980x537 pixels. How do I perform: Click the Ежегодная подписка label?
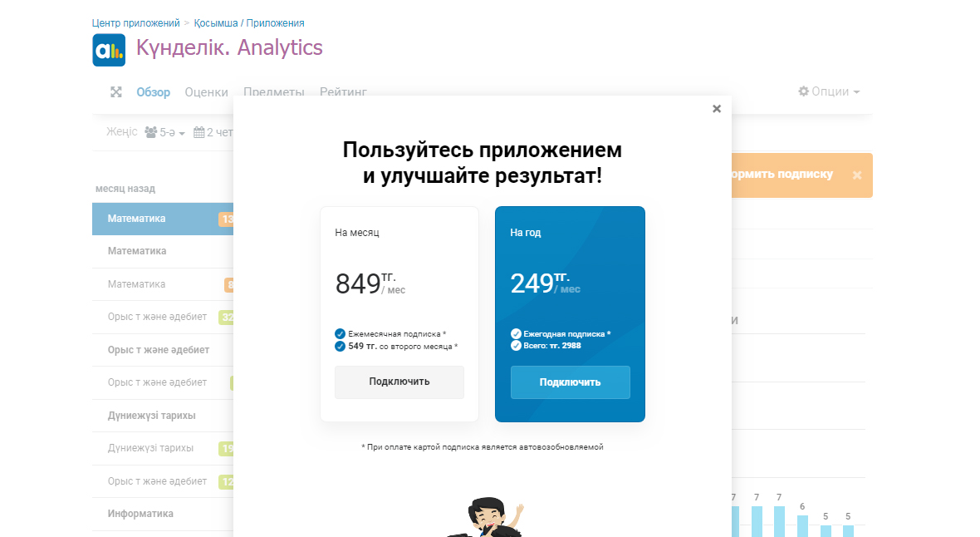567,333
